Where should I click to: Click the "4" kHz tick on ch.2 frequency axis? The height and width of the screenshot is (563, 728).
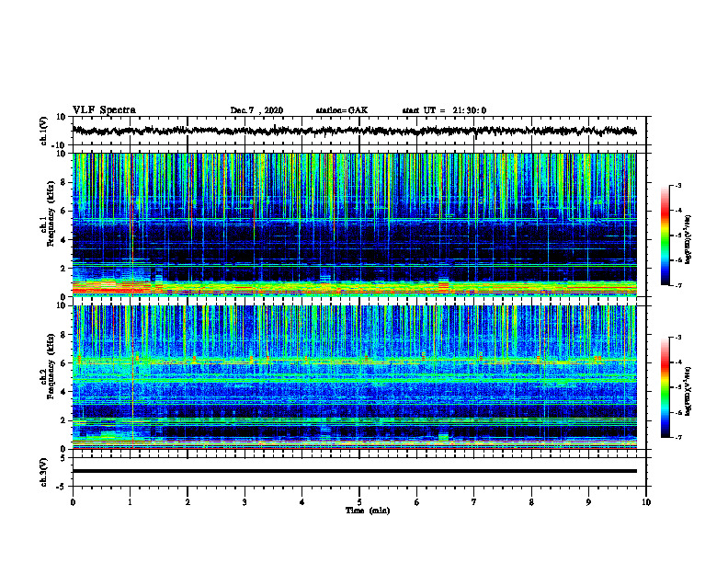click(64, 392)
